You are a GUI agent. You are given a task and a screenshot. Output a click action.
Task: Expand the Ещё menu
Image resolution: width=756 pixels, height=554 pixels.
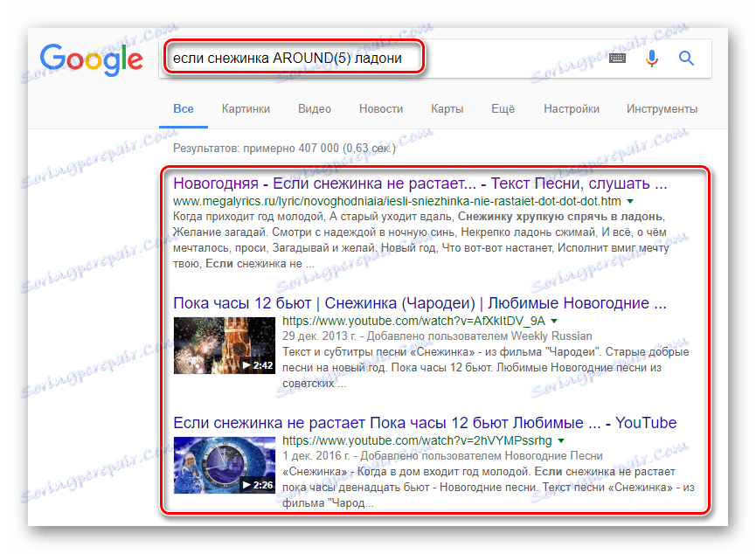pyautogui.click(x=503, y=109)
